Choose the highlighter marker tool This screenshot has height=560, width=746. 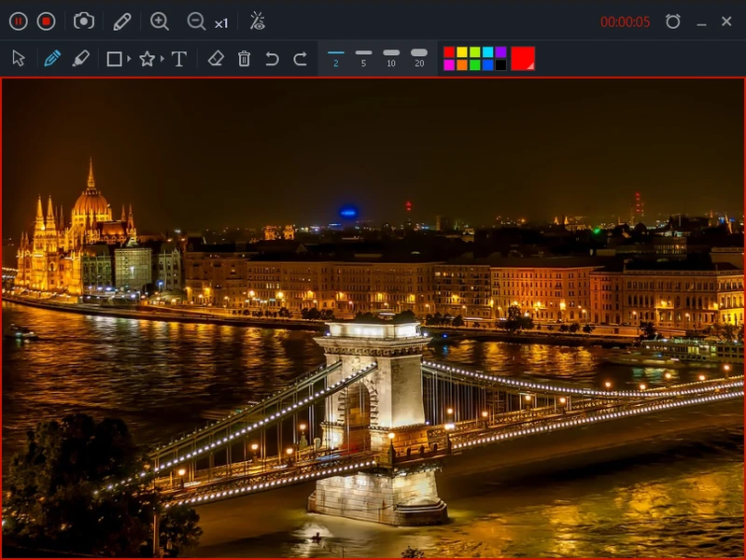[x=81, y=59]
